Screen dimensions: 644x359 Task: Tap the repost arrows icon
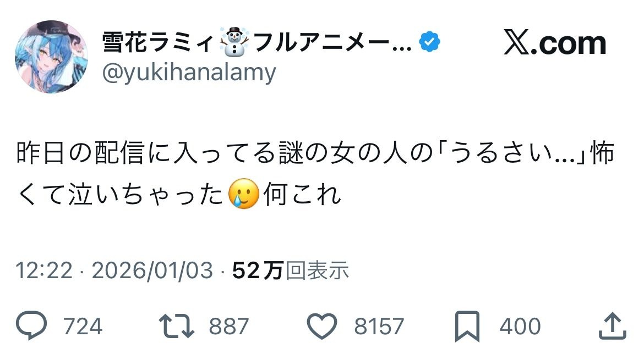coord(176,327)
